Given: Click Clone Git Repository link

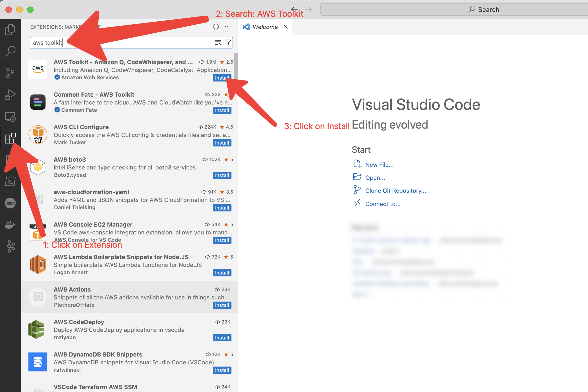Looking at the screenshot, I should (396, 191).
